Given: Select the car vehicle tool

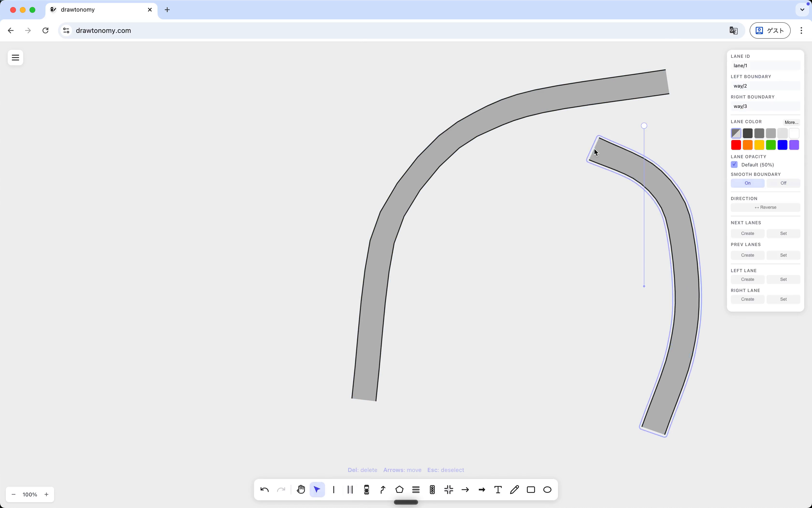Looking at the screenshot, I should [366, 490].
